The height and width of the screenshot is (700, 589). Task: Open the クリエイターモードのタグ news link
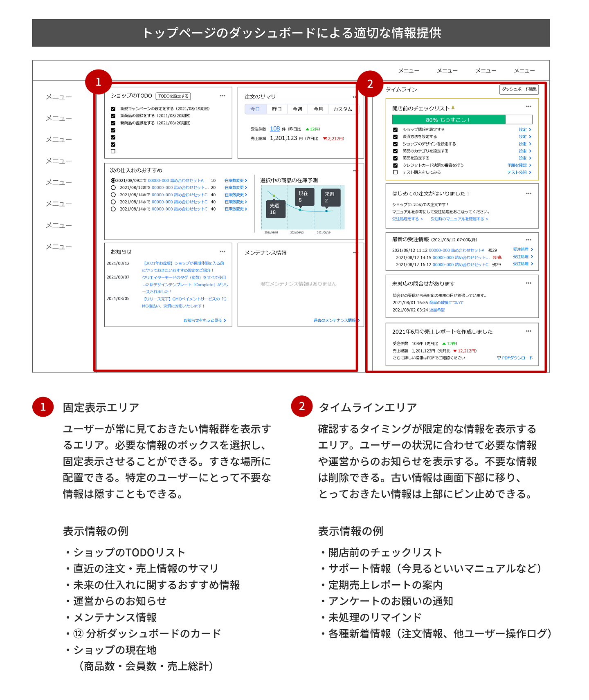(x=185, y=285)
